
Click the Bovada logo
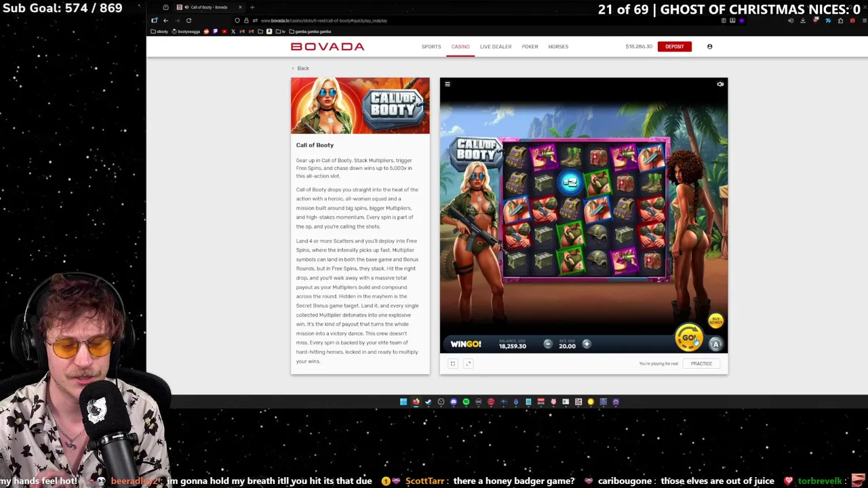coord(328,47)
